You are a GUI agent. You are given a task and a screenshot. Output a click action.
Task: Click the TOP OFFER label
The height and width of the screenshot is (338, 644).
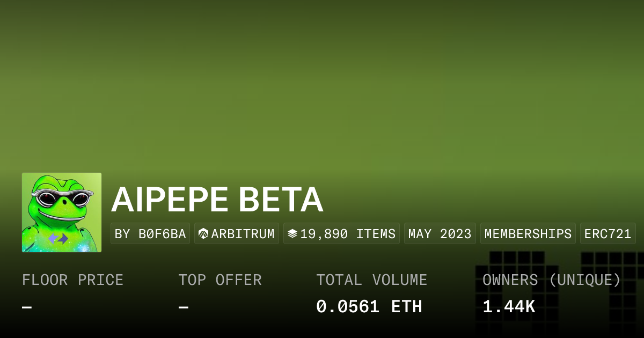220,280
